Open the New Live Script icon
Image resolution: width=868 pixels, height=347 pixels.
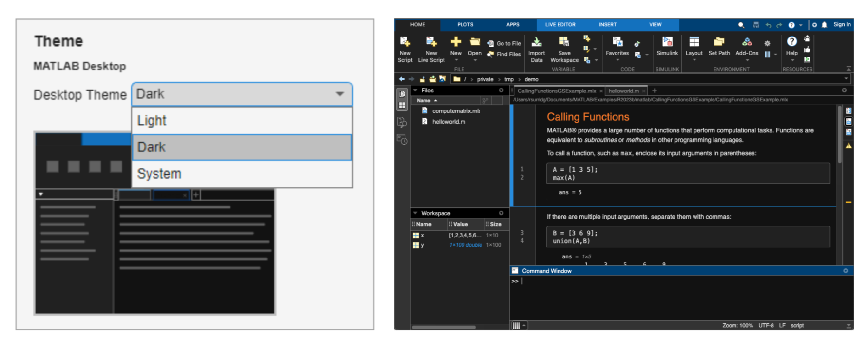[x=431, y=42]
